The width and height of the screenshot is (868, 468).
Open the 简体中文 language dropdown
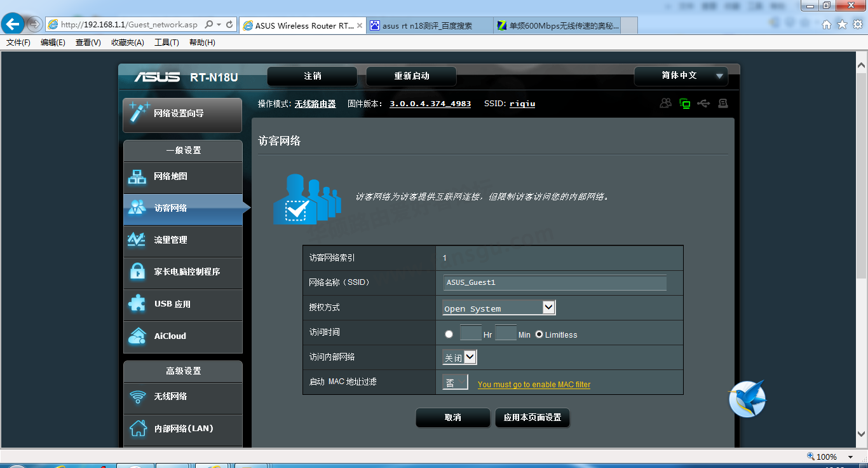pos(681,76)
